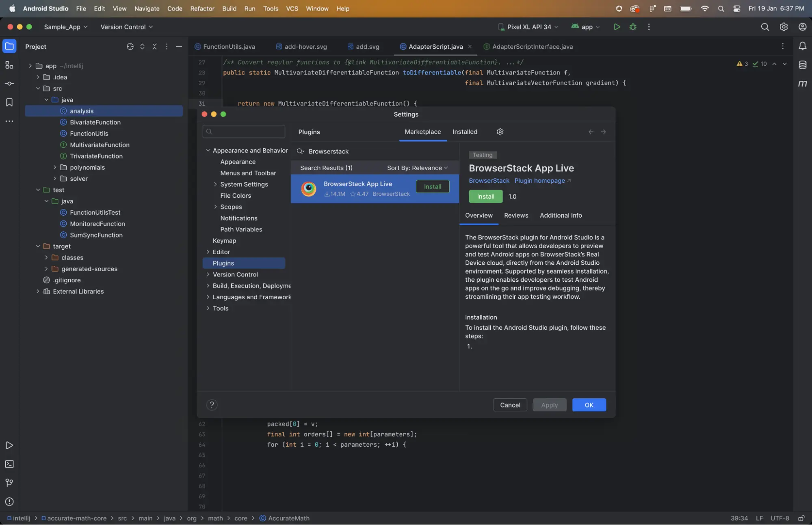Open the Git tool window icon
This screenshot has height=525, width=812.
(9, 483)
